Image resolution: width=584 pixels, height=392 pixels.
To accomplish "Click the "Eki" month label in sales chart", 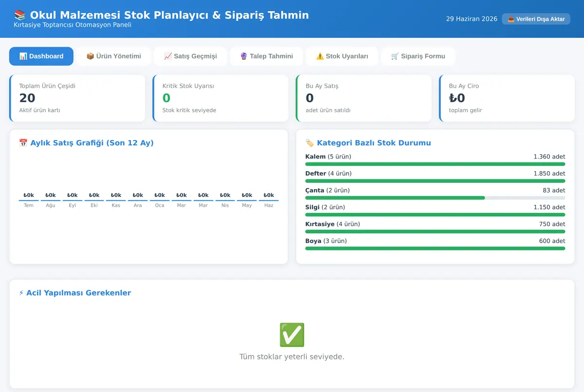I will (94, 205).
